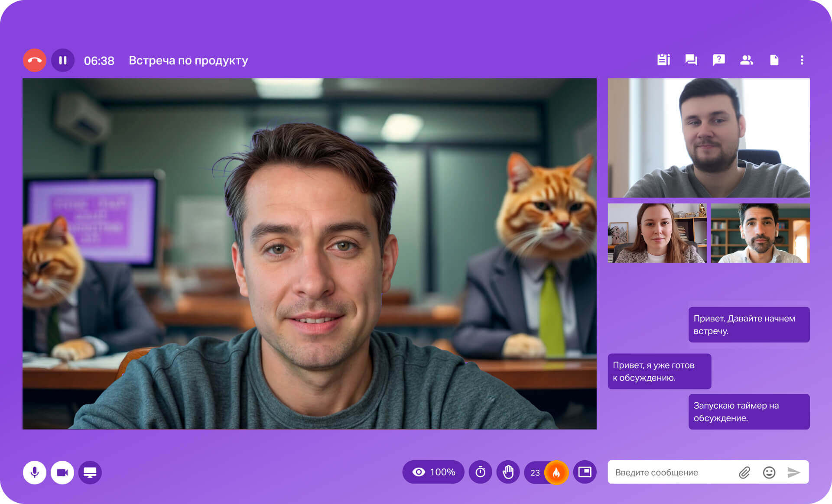This screenshot has width=832, height=504.
Task: Open the documents file icon
Action: pyautogui.click(x=774, y=60)
